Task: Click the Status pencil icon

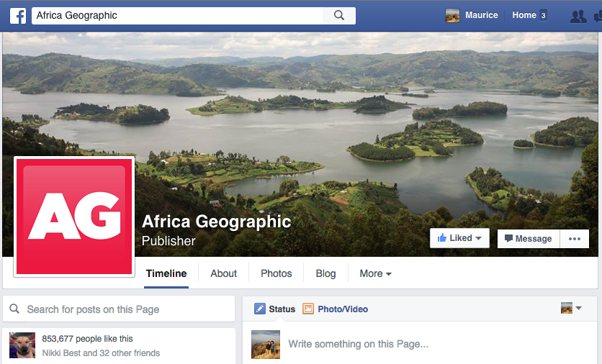Action: click(x=259, y=309)
